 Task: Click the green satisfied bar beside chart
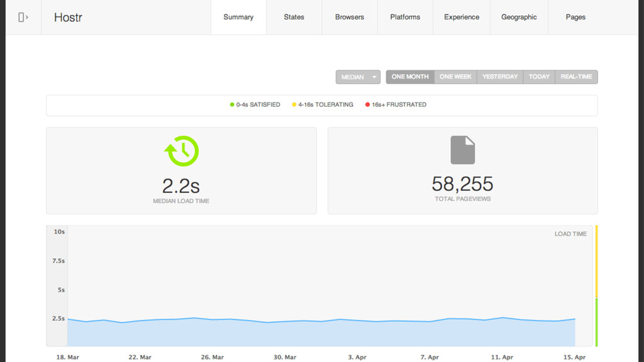596,322
